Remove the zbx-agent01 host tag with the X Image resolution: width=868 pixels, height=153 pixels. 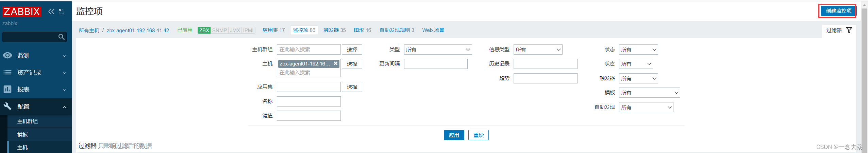[336, 63]
